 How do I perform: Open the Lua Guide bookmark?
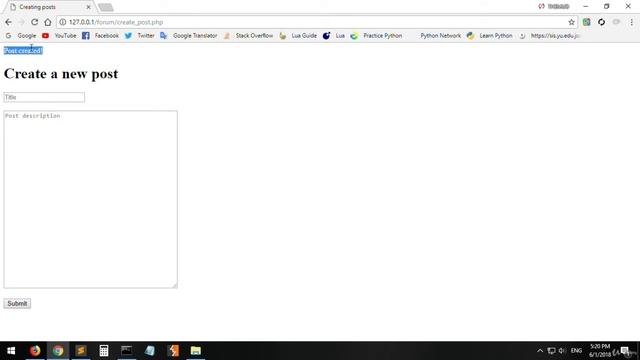pyautogui.click(x=298, y=36)
